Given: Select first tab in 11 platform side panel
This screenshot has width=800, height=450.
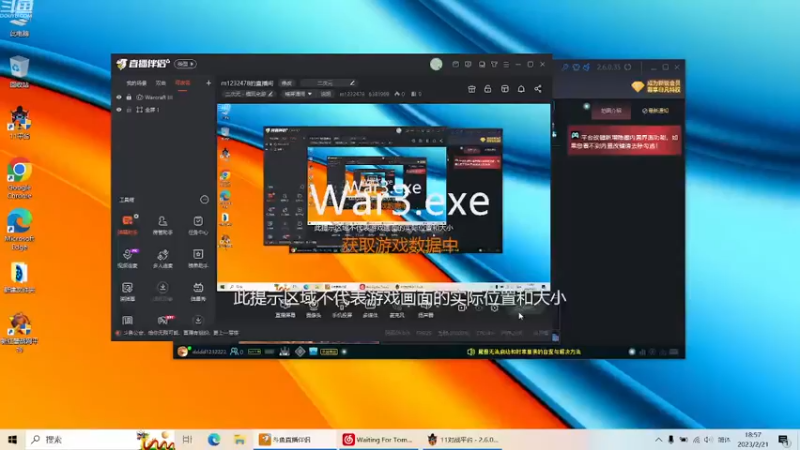Looking at the screenshot, I should (611, 110).
